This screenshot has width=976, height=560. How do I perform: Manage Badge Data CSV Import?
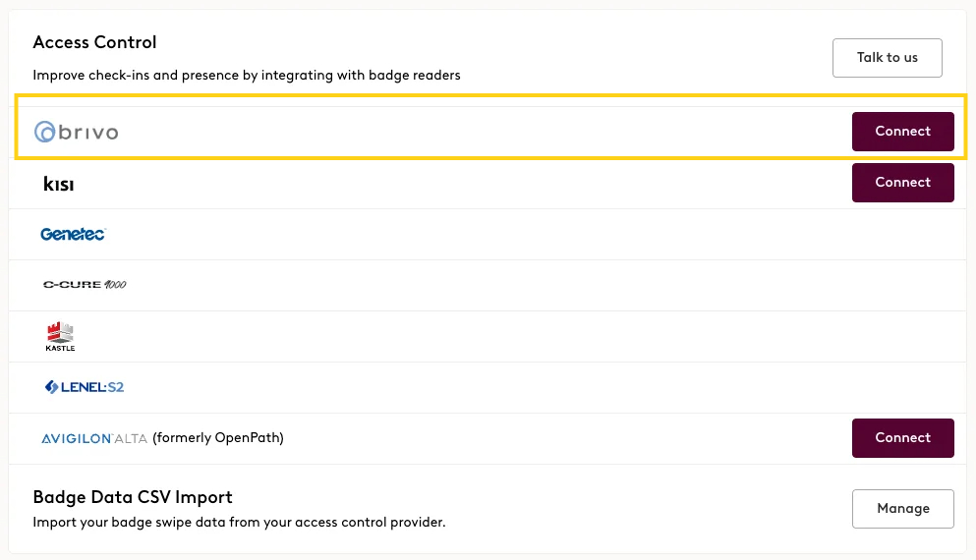[902, 509]
